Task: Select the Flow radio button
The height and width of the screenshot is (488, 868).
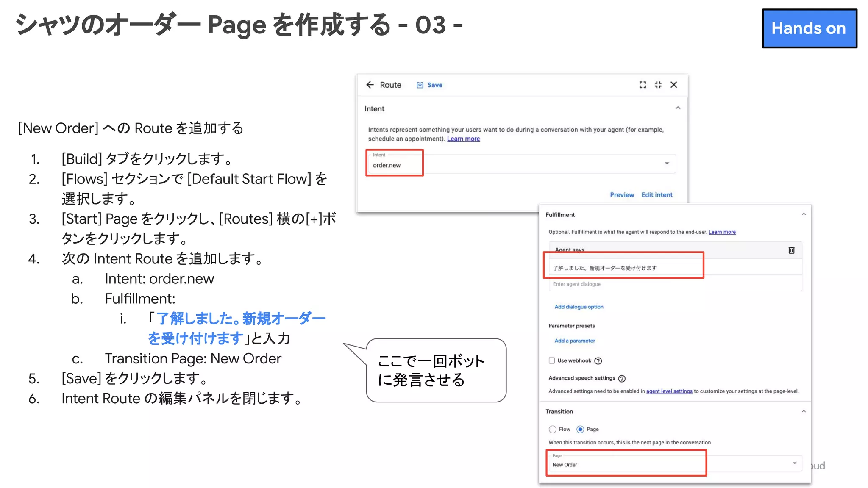Action: (x=553, y=430)
